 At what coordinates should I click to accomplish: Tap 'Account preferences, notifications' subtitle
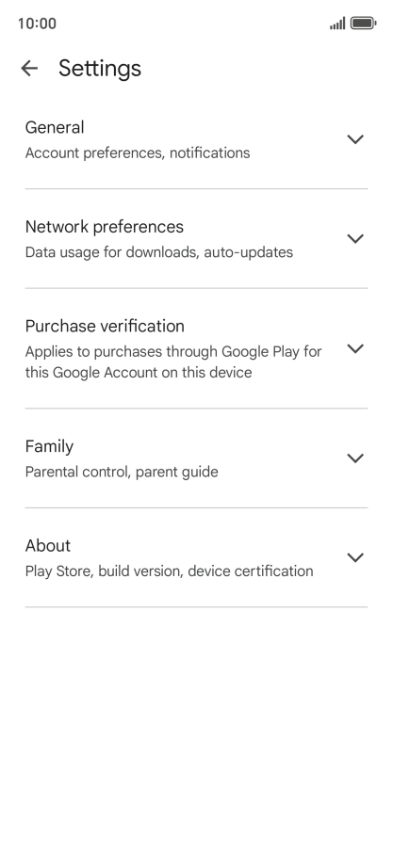click(138, 153)
